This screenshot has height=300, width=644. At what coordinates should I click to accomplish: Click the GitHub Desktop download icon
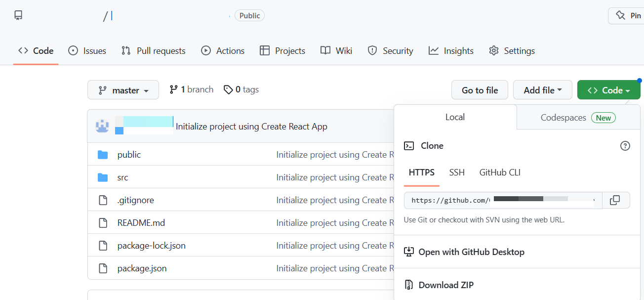click(x=408, y=252)
